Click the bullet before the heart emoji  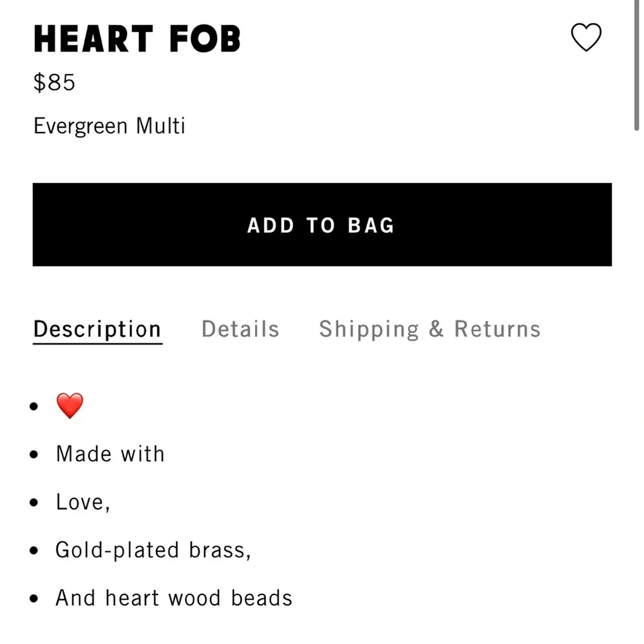pos(33,406)
